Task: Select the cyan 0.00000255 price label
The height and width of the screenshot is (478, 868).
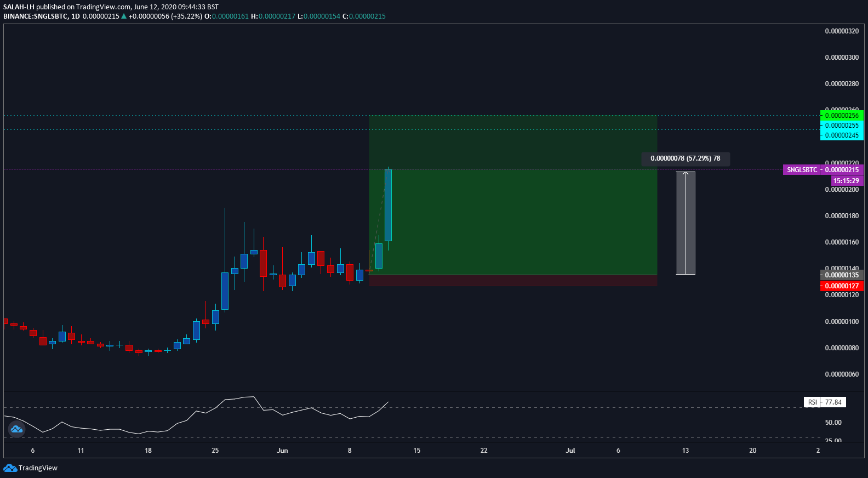Action: [x=842, y=126]
